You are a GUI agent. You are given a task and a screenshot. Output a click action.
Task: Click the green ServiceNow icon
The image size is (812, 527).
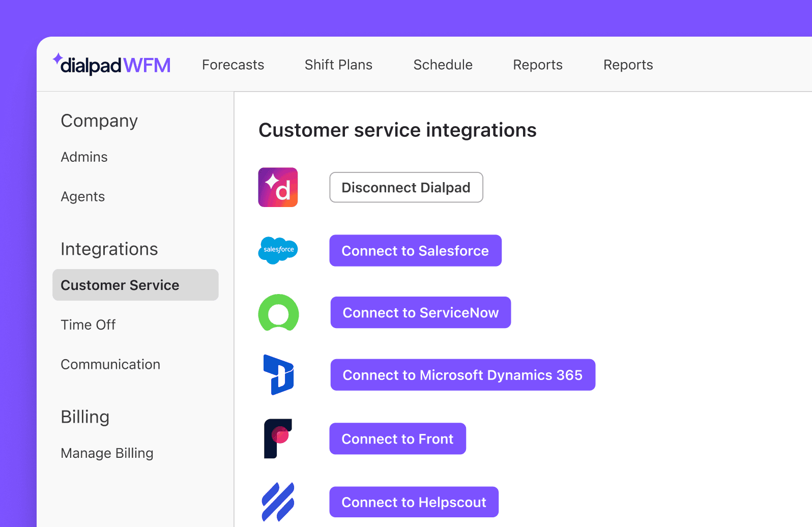coord(278,313)
